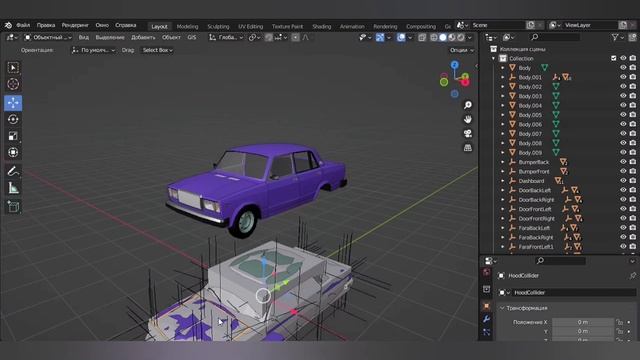
Task: Switch to the UV Editing workspace tab
Action: click(x=251, y=27)
